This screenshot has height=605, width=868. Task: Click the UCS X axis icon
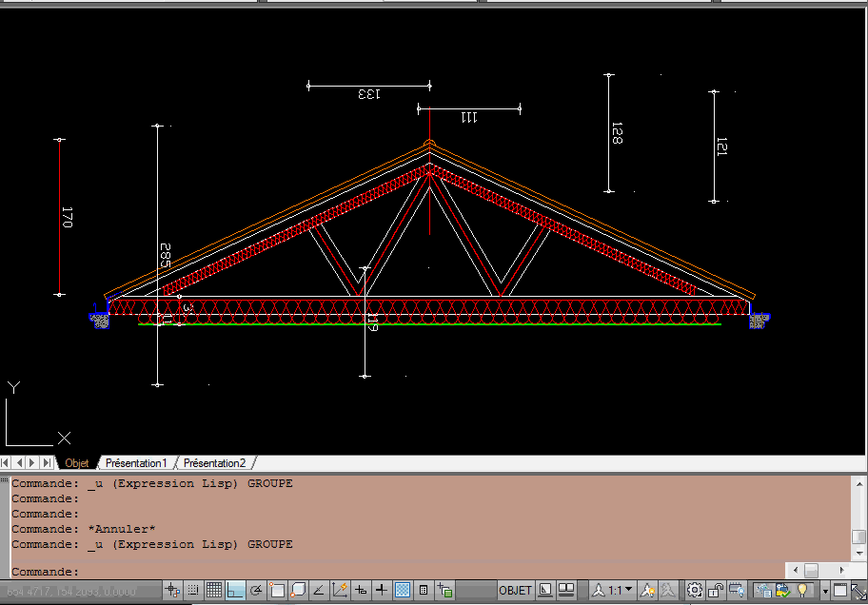[64, 439]
